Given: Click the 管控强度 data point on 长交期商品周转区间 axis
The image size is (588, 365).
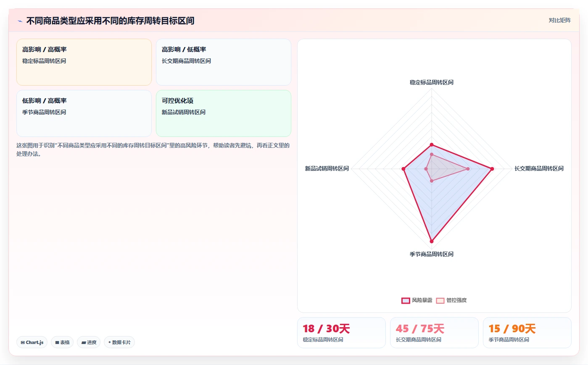Looking at the screenshot, I should click(x=468, y=169).
